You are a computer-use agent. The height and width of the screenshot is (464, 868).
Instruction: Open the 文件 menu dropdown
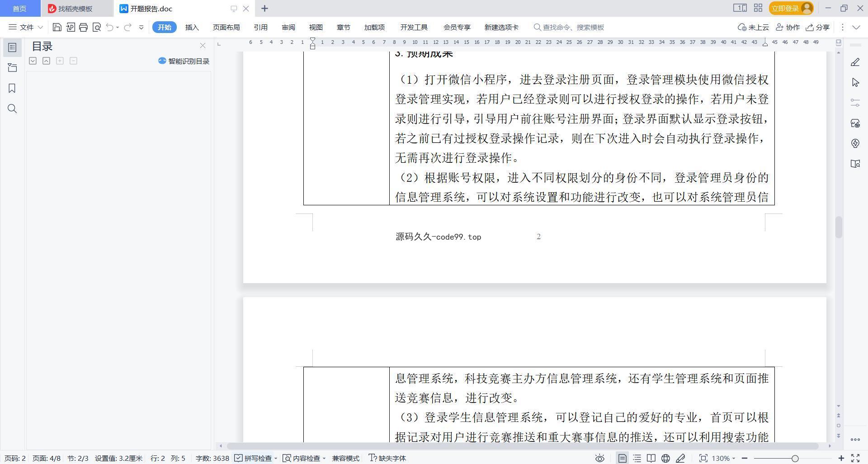(x=26, y=27)
